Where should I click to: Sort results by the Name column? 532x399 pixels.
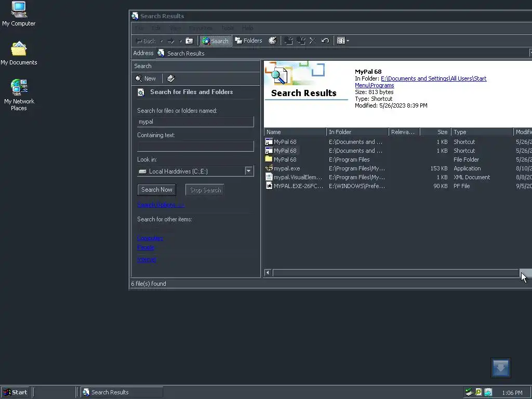[x=295, y=132]
